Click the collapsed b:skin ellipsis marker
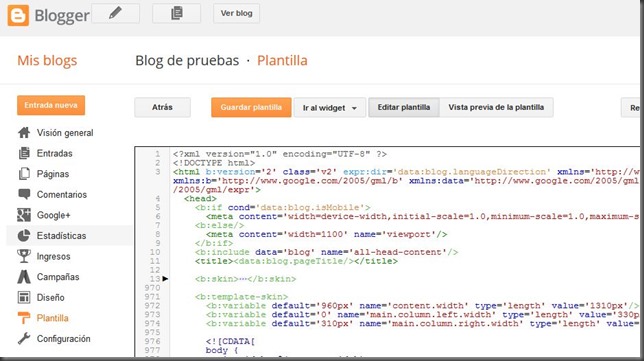644x361 pixels. click(x=242, y=279)
